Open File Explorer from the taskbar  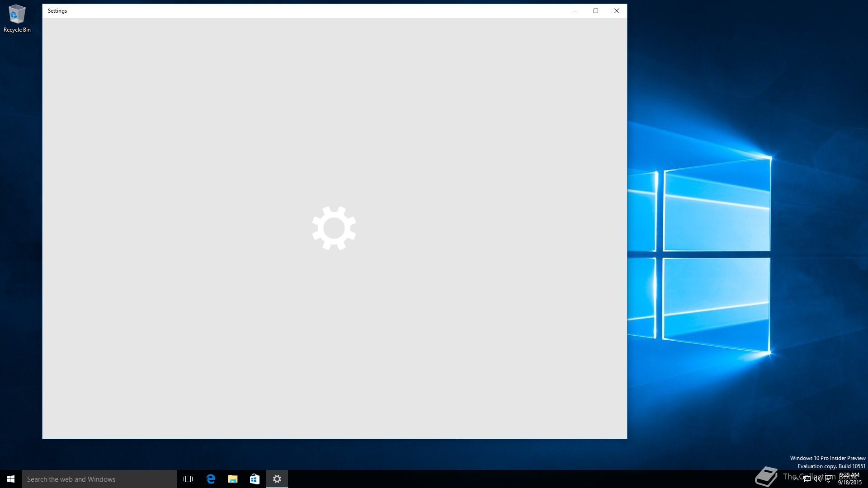(x=233, y=479)
